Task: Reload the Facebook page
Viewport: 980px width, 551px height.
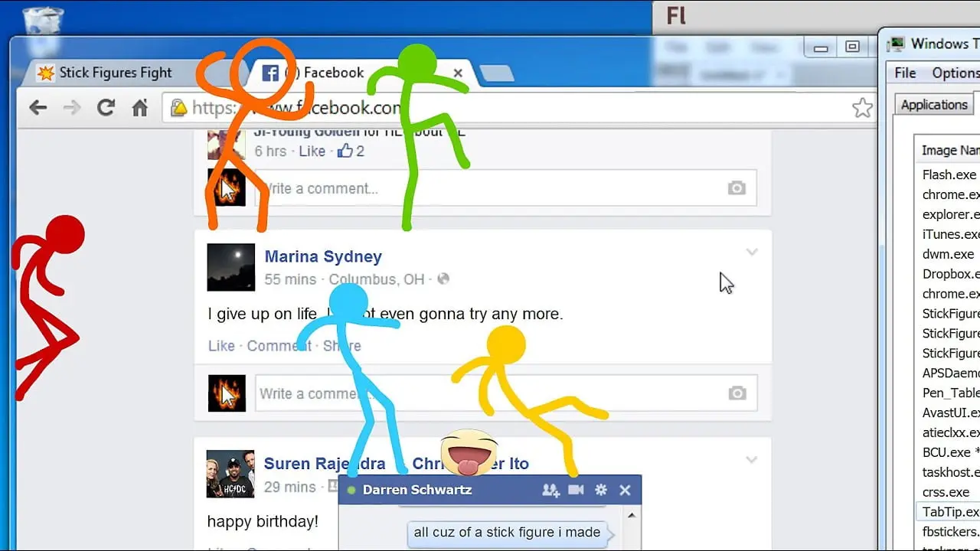Action: (x=106, y=108)
